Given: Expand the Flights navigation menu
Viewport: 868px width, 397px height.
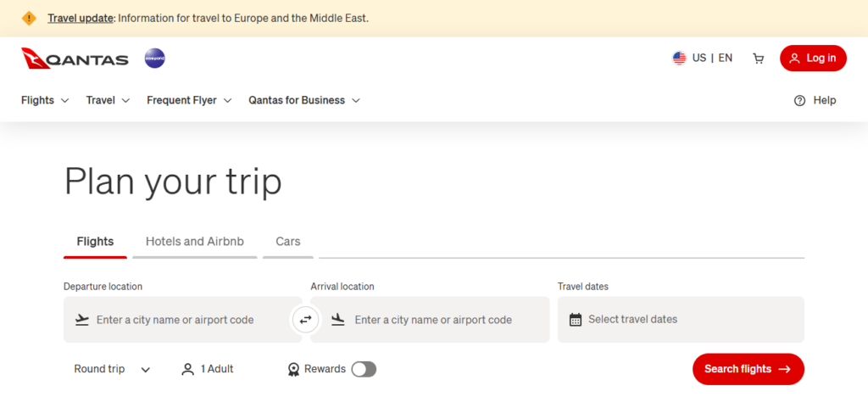Looking at the screenshot, I should point(46,100).
